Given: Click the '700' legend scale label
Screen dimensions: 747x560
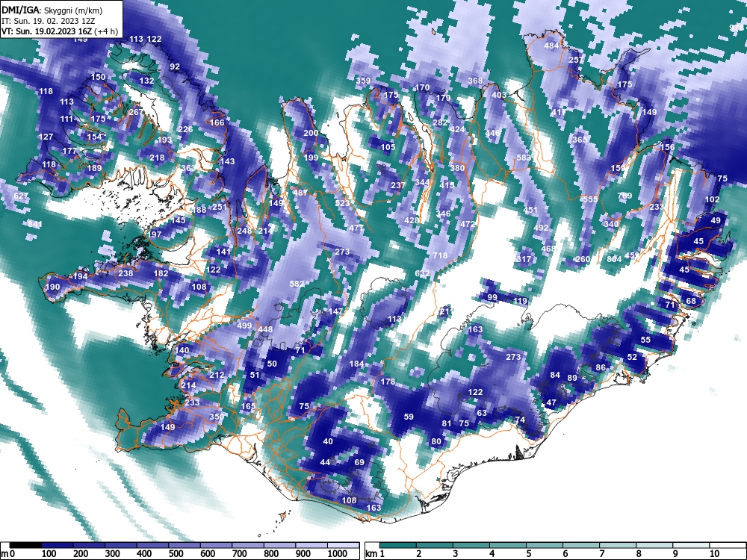Looking at the screenshot, I should point(240,554).
